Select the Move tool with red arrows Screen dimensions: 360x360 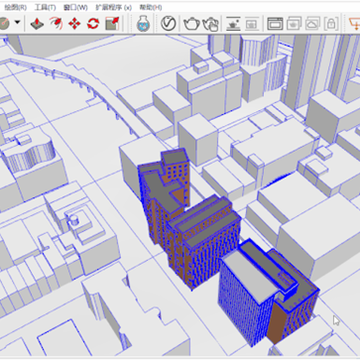tap(75, 24)
